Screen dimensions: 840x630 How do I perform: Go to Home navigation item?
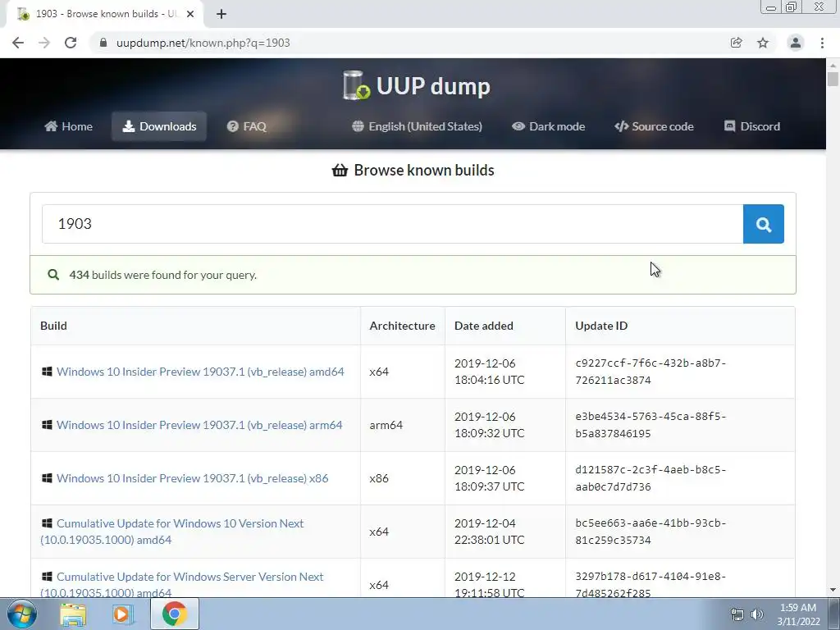(x=69, y=126)
